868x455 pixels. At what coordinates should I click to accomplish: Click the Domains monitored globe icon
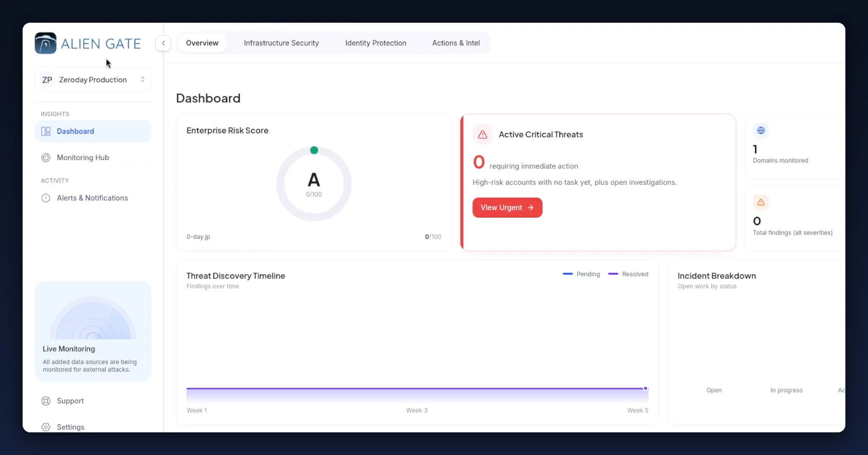click(x=761, y=130)
